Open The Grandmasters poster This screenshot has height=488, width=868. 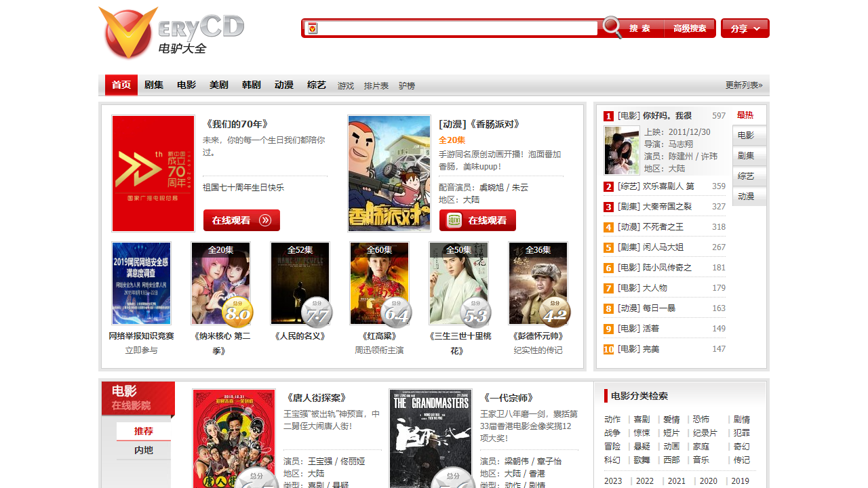tap(431, 439)
